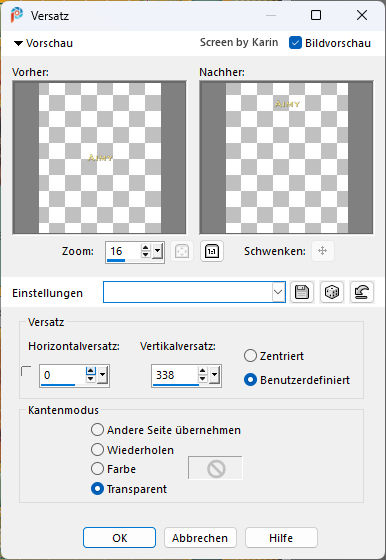Click the Schwenken pan icon
The width and height of the screenshot is (386, 560).
[x=322, y=251]
